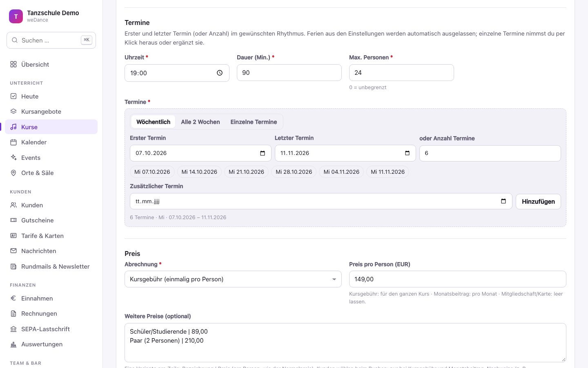Image resolution: width=588 pixels, height=368 pixels.
Task: Open Kalender via its calendar icon
Action: coord(13,142)
